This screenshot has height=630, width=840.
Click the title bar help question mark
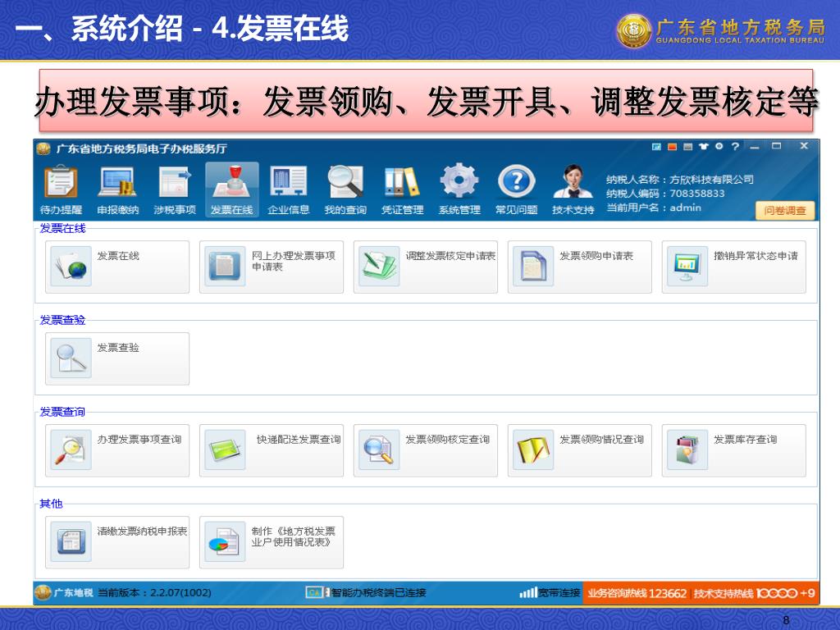[x=735, y=146]
